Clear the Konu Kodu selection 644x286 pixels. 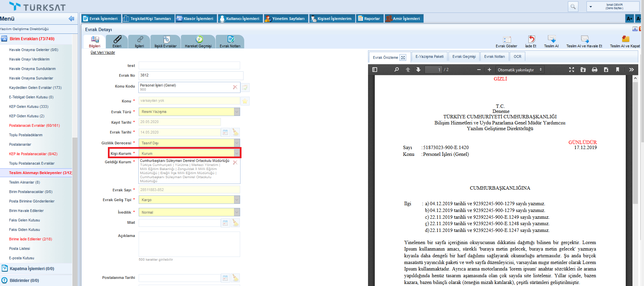235,87
